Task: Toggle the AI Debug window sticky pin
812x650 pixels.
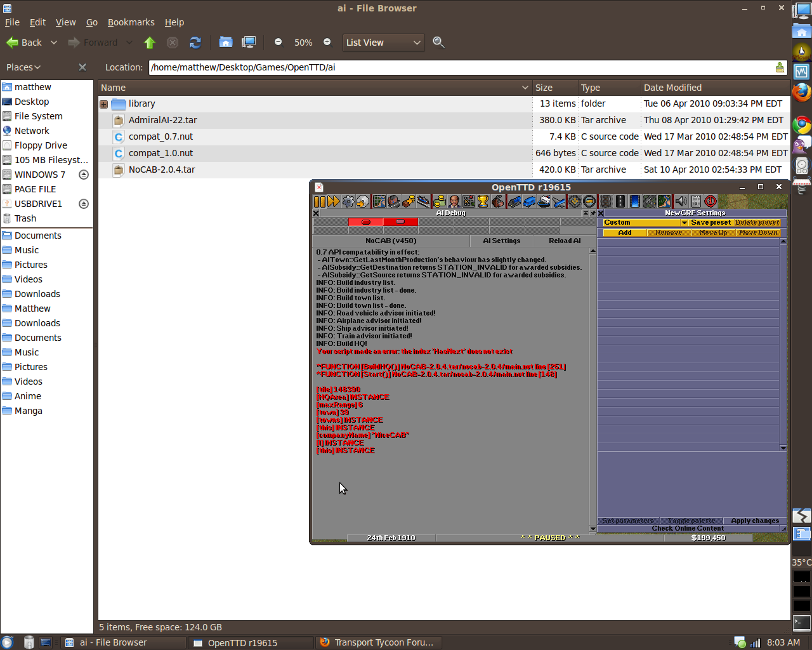Action: (x=593, y=213)
